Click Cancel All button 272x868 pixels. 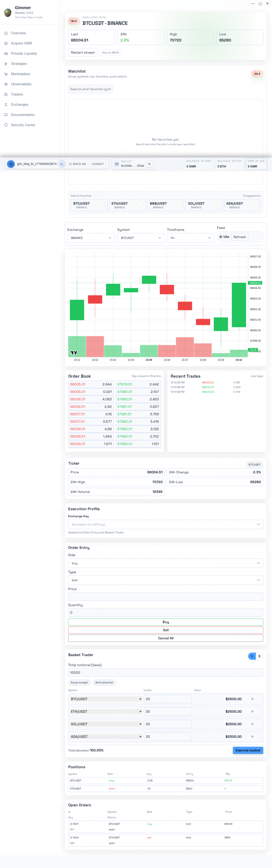pyautogui.click(x=166, y=638)
